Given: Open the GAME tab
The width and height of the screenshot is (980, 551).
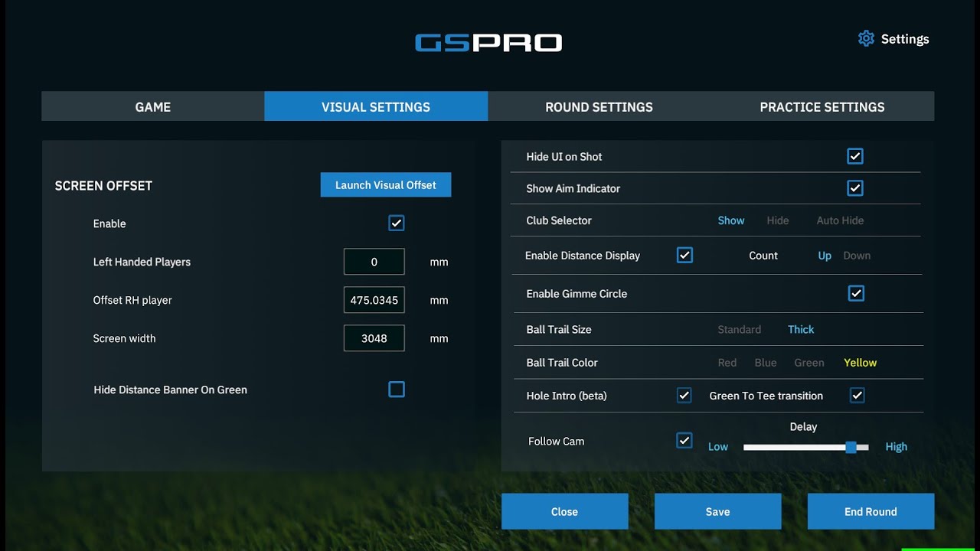Looking at the screenshot, I should [x=153, y=107].
